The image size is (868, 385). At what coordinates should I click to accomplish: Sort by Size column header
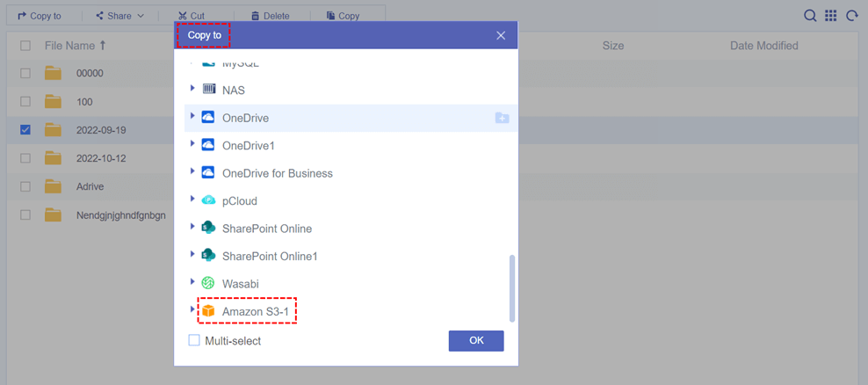613,46
